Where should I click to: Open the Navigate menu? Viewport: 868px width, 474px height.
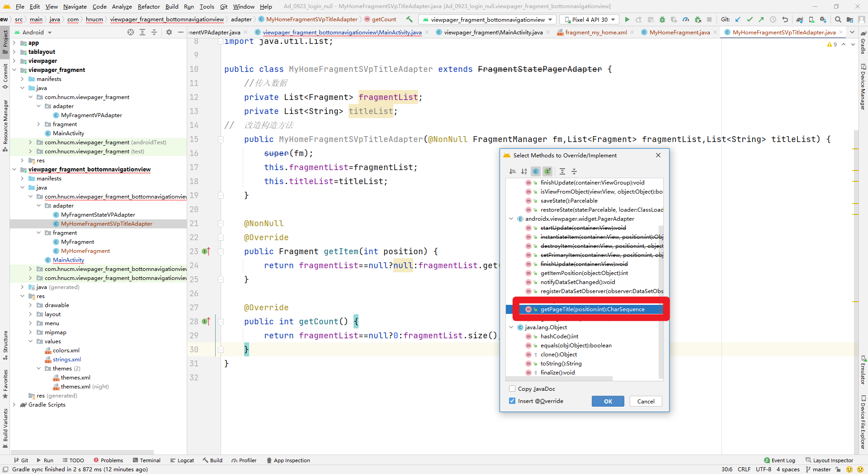point(75,6)
